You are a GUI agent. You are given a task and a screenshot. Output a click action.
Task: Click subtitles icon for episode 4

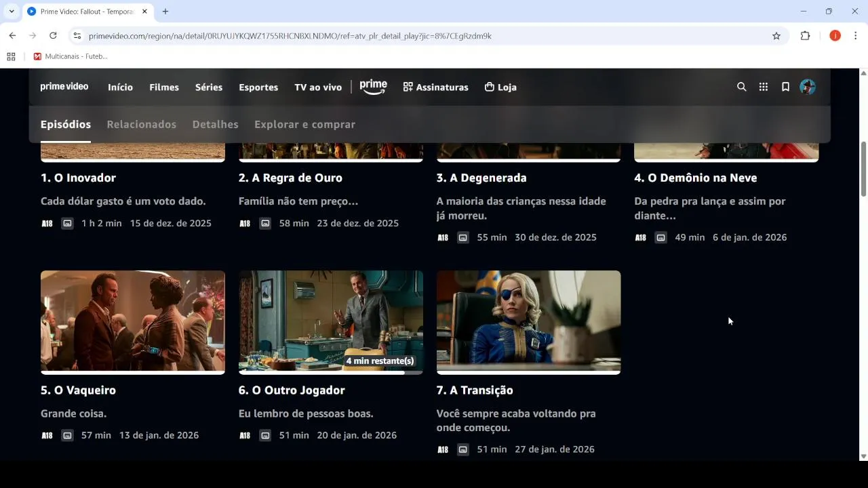coord(660,237)
